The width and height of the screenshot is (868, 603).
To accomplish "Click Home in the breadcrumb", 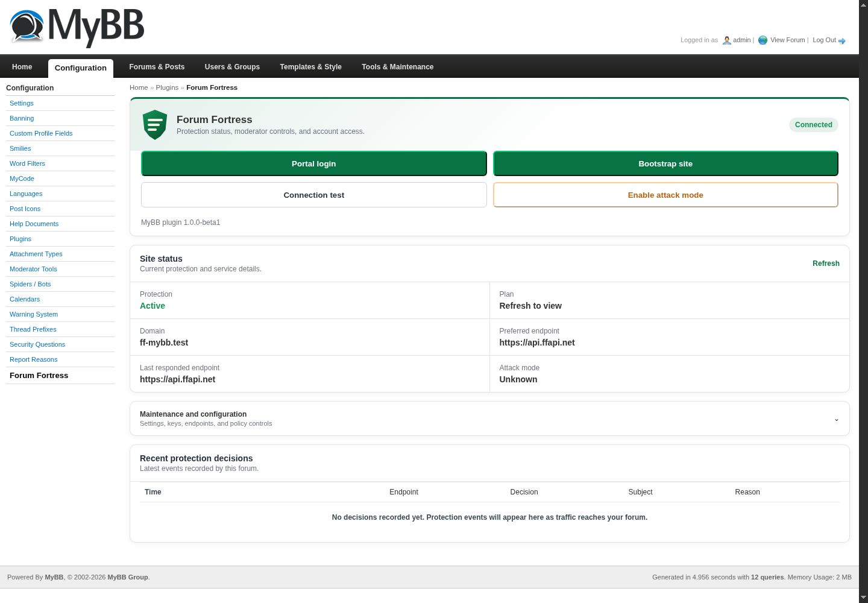I will click(139, 87).
